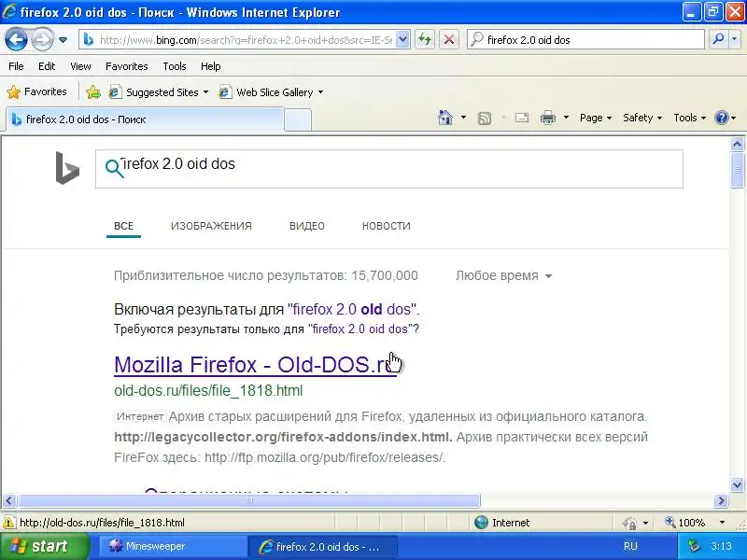This screenshot has height=560, width=747.
Task: Click the vertical scrollbar thumb
Action: point(737,170)
